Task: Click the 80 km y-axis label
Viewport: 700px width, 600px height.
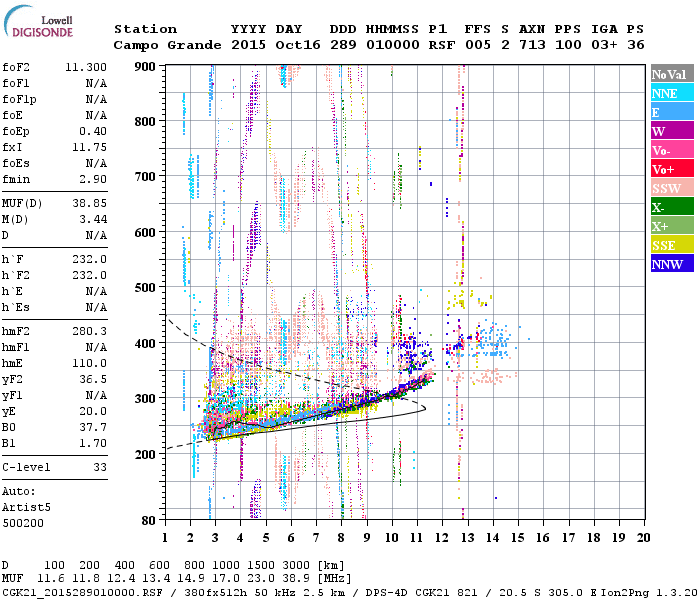Action: click(149, 520)
